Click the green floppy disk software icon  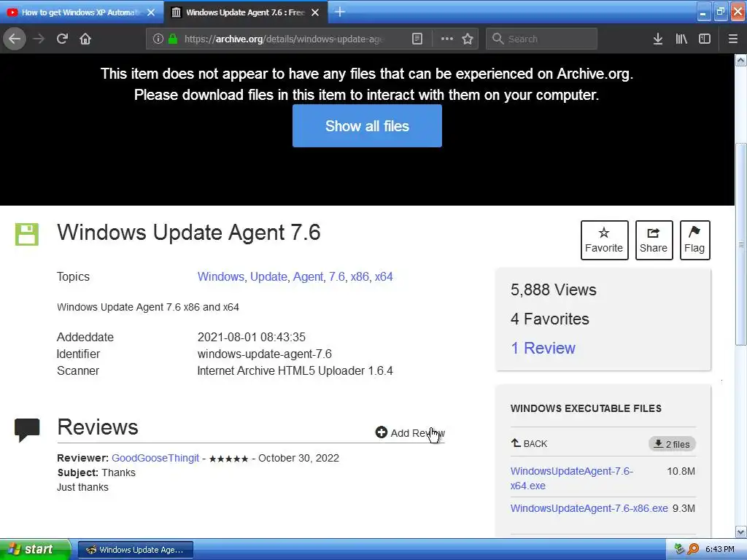tap(27, 234)
